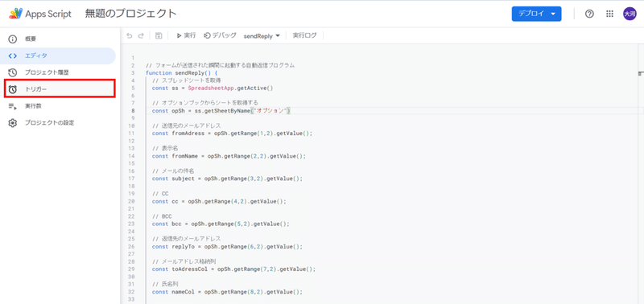Click the undo arrow icon in toolbar
Viewport: 644px width, 304px height.
(x=130, y=35)
